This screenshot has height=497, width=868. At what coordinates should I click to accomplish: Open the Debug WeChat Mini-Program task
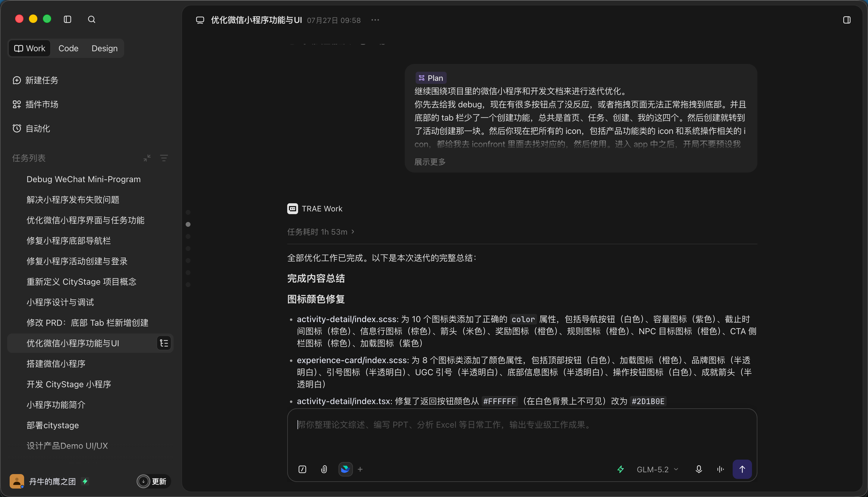tap(90, 179)
